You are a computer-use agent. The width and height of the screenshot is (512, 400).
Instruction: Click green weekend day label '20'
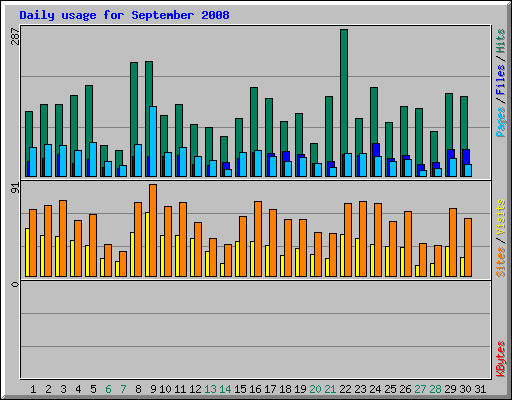pos(315,389)
